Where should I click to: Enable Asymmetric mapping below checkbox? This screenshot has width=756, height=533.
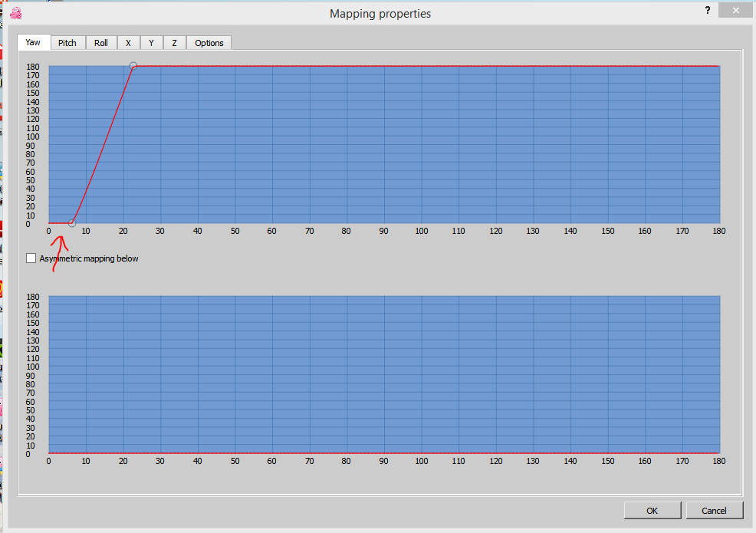[x=31, y=258]
